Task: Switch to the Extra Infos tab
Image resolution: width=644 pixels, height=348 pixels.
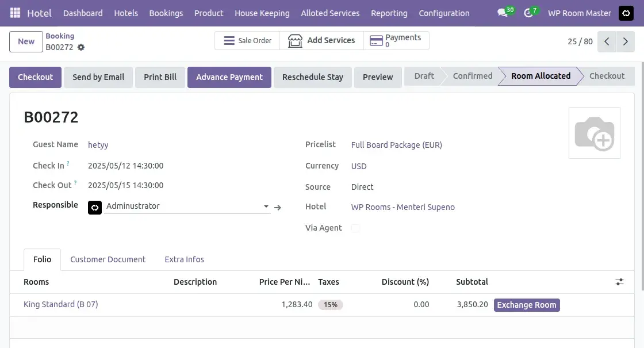Action: pos(184,259)
